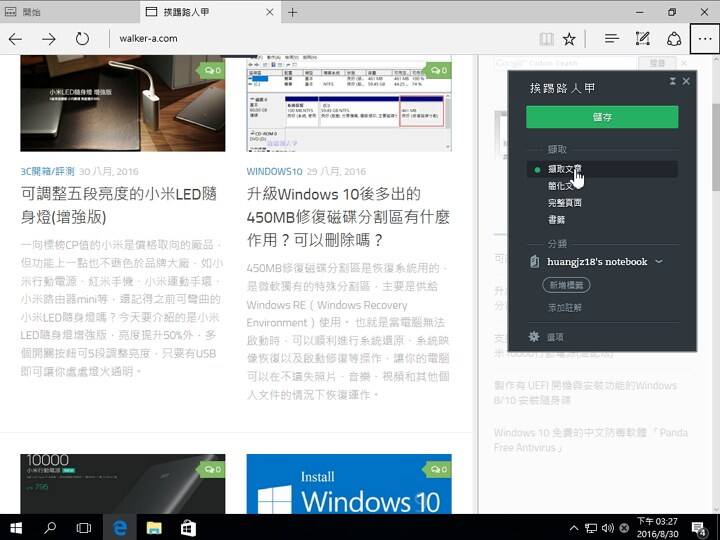Open Action Center notification icon
Image resolution: width=720 pixels, height=540 pixels.
pyautogui.click(x=699, y=529)
